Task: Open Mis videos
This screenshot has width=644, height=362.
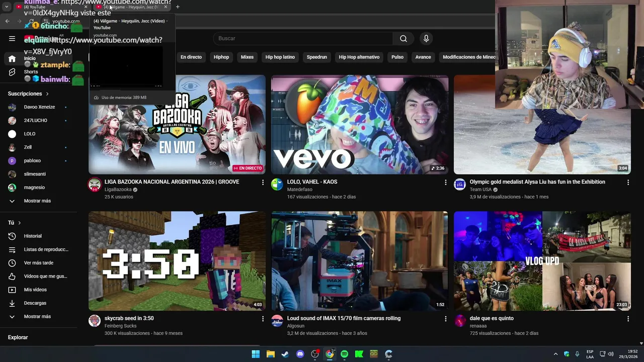Action: pyautogui.click(x=35, y=290)
